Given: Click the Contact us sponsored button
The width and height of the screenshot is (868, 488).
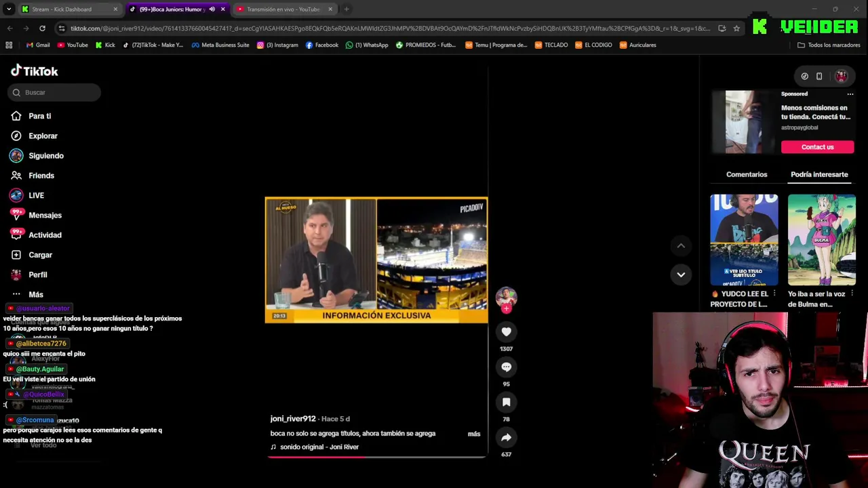Looking at the screenshot, I should (817, 147).
